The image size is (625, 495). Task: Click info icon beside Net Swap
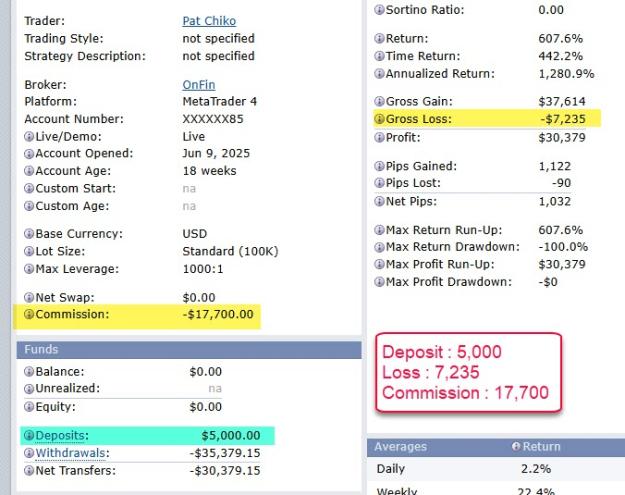29,298
